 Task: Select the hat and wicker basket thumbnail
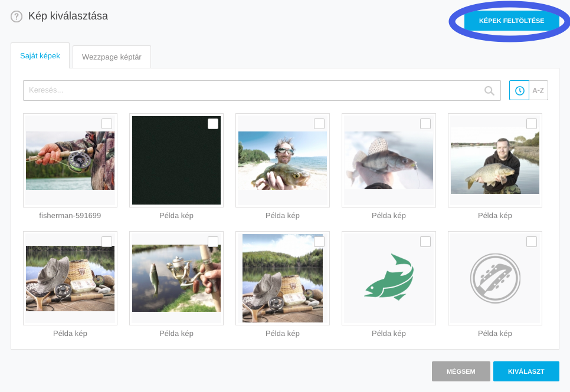(70, 278)
